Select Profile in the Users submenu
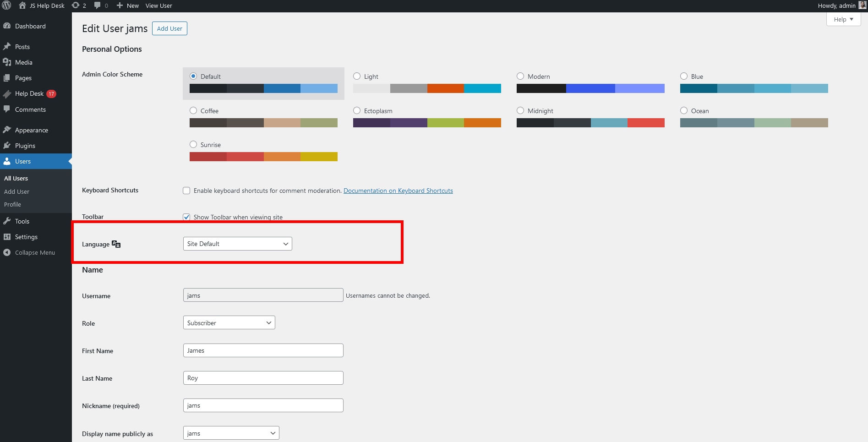 click(x=12, y=204)
